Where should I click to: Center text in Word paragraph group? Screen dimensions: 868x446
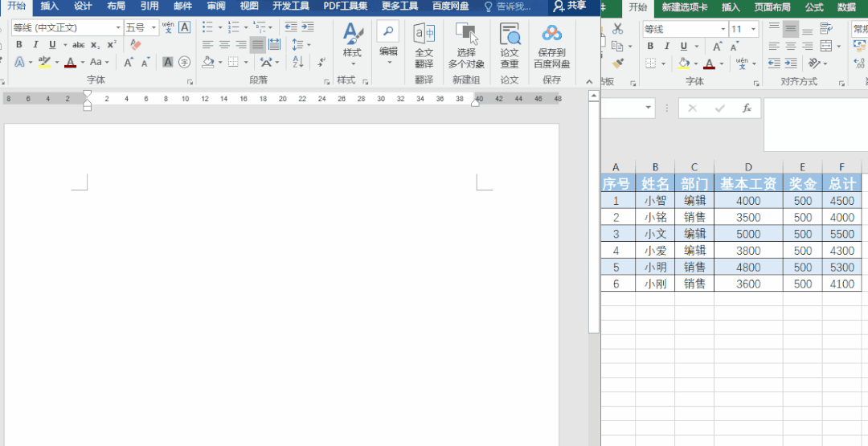pyautogui.click(x=224, y=45)
